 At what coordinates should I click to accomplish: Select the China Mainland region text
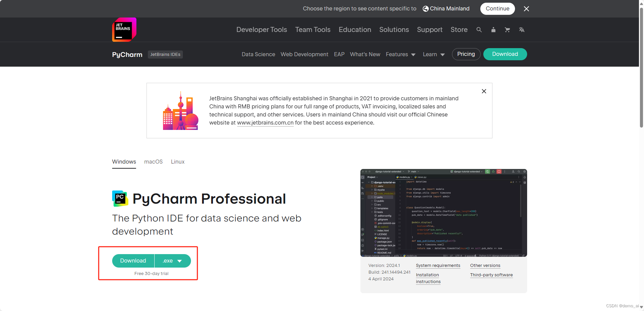tap(450, 9)
